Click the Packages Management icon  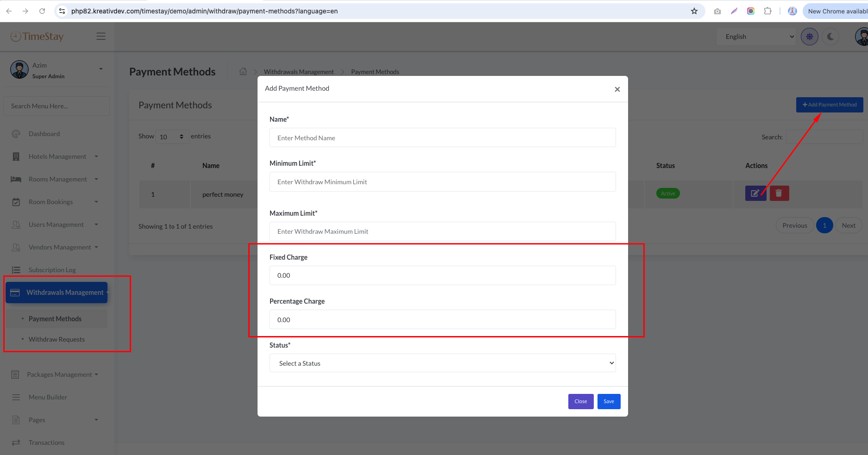click(x=15, y=374)
